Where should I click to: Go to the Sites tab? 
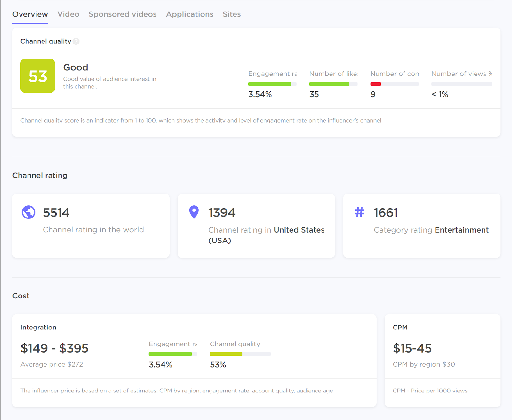point(232,14)
